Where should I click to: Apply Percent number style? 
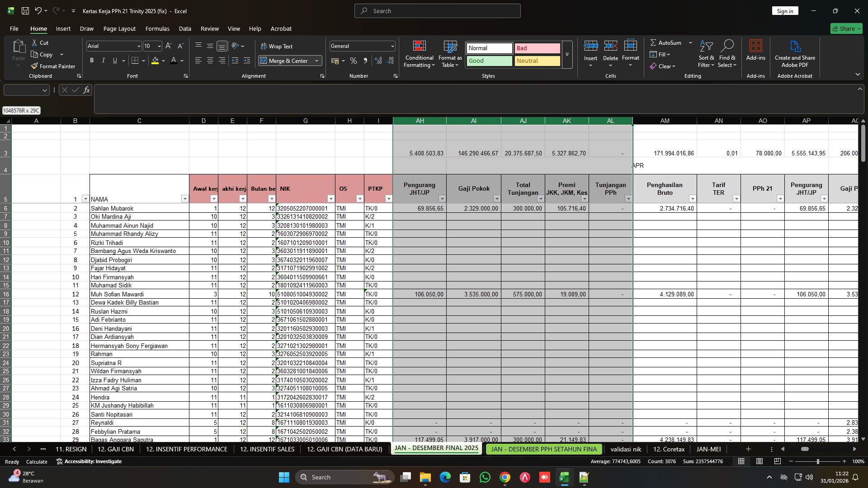[354, 61]
